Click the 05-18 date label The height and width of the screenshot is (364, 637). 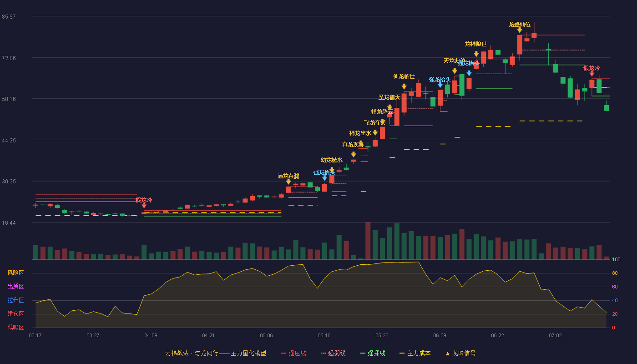(324, 335)
